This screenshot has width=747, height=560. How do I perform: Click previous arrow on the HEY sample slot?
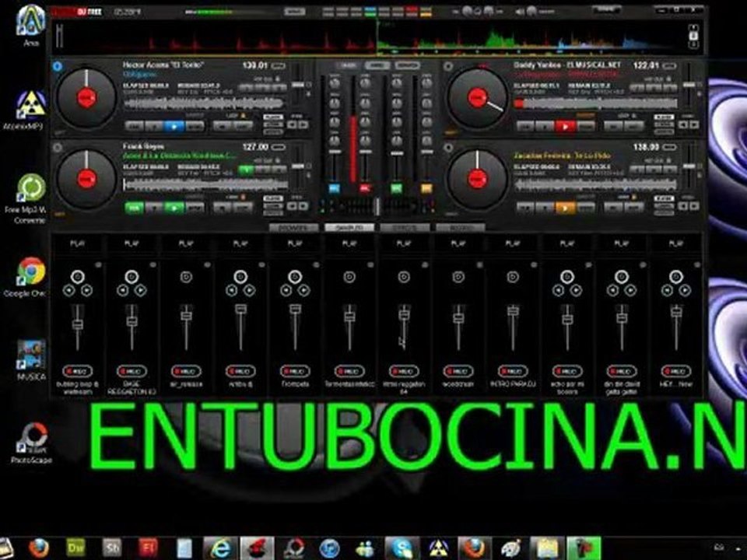coord(667,290)
